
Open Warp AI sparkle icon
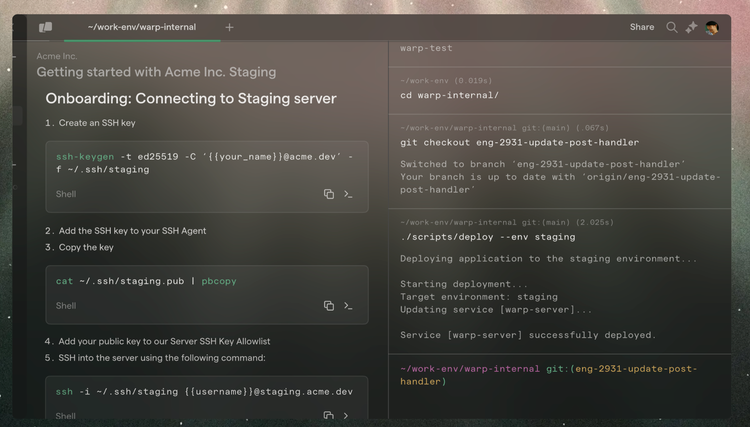[692, 27]
